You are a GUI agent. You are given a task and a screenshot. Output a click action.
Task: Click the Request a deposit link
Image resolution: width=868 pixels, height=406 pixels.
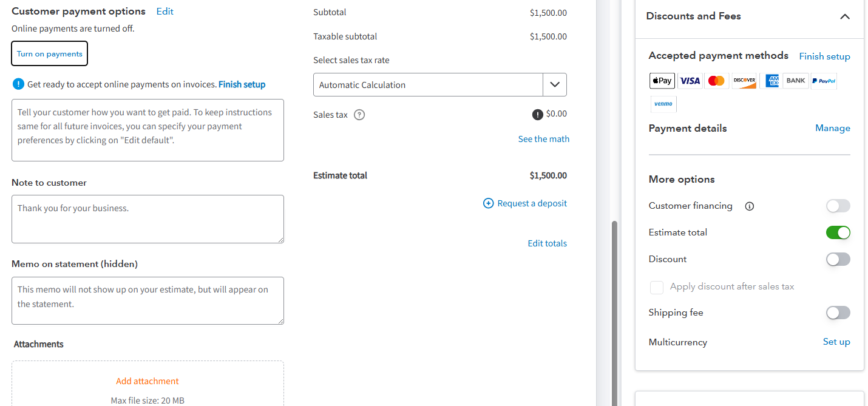pos(525,203)
